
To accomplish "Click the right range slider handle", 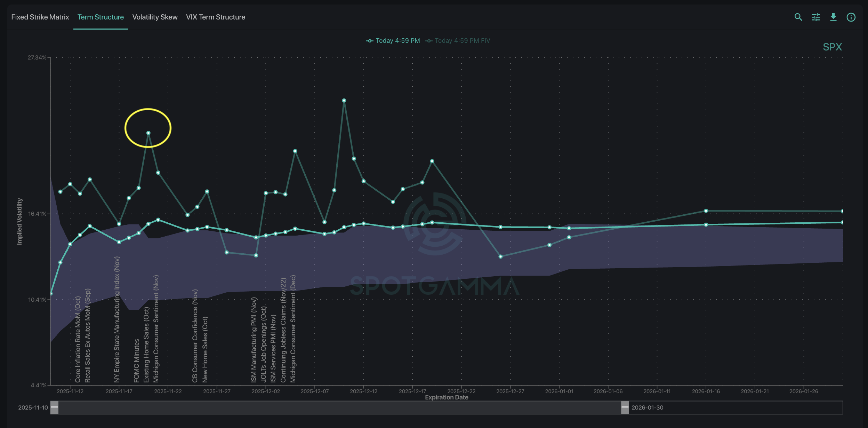I will tap(625, 407).
